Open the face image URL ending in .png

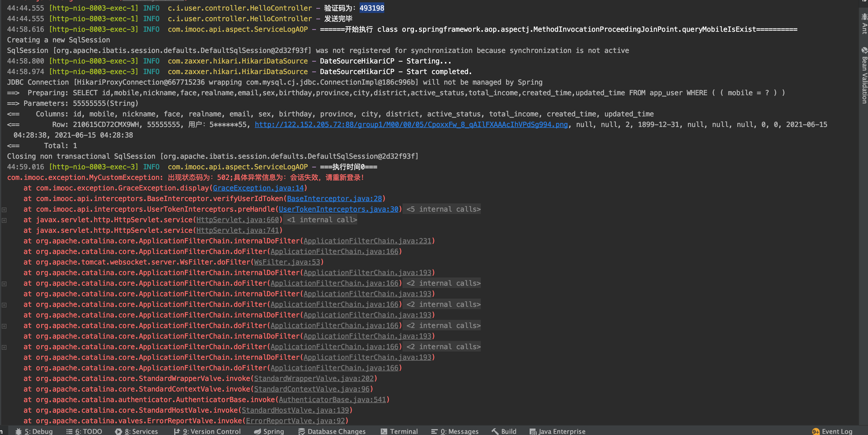point(411,125)
